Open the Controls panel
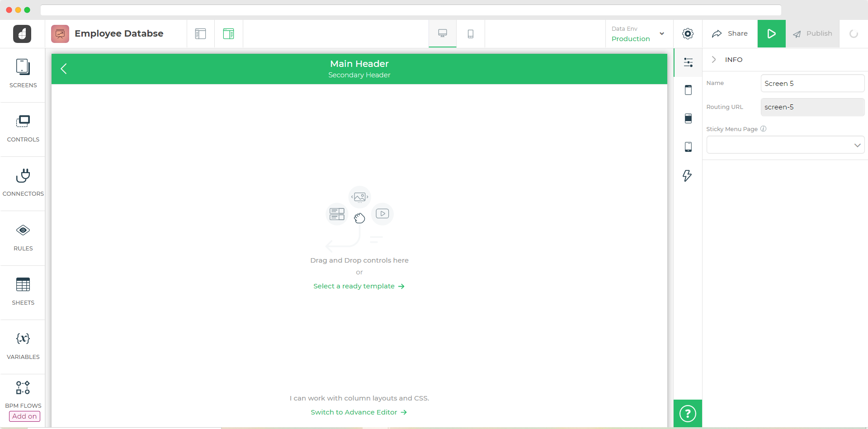This screenshot has height=429, width=868. pos(23,128)
